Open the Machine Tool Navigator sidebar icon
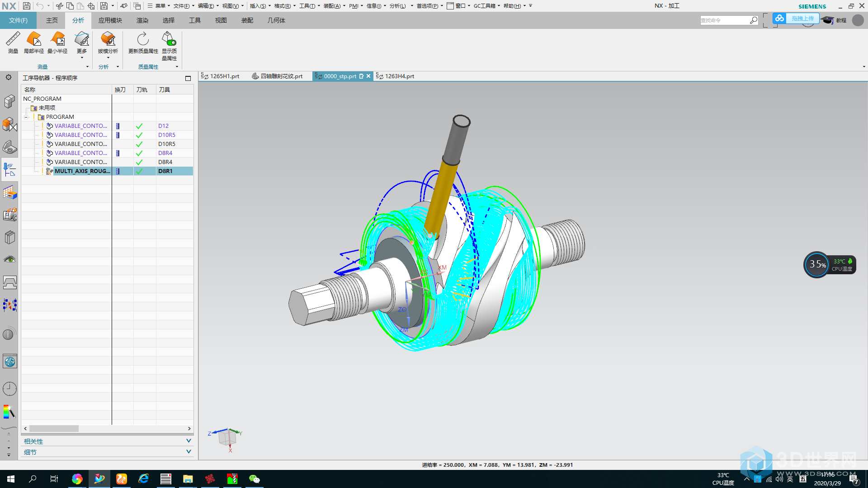Viewport: 868px width, 488px height. [x=9, y=215]
